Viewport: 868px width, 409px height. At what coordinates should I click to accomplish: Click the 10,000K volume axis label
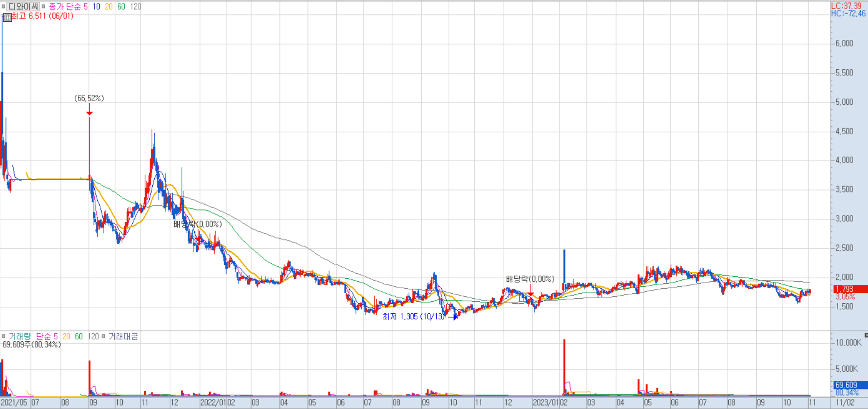click(x=849, y=343)
